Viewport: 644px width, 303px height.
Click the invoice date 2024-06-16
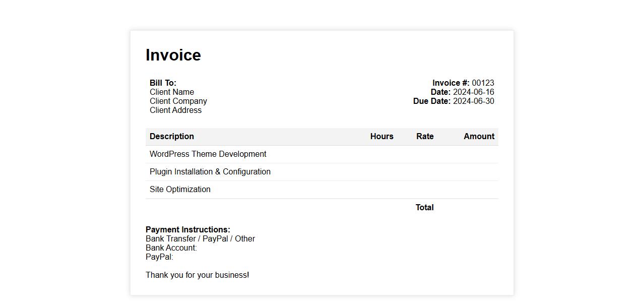(473, 92)
